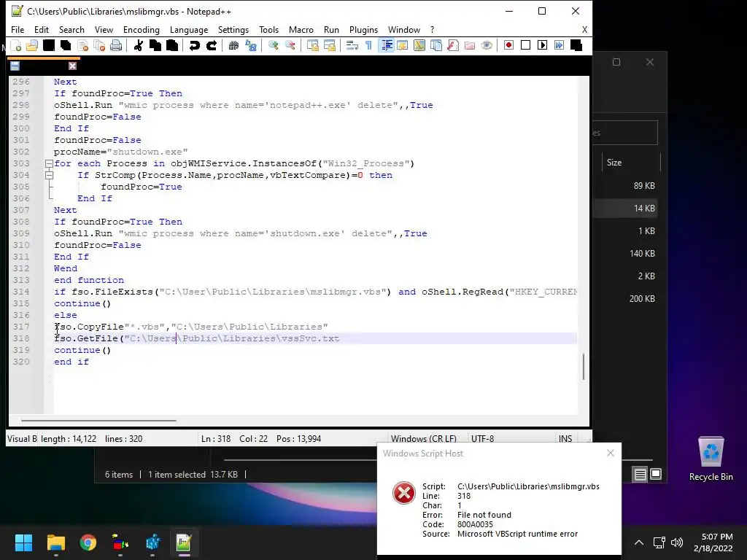Show the Function List panel icon
The width and height of the screenshot is (747, 560).
click(452, 45)
